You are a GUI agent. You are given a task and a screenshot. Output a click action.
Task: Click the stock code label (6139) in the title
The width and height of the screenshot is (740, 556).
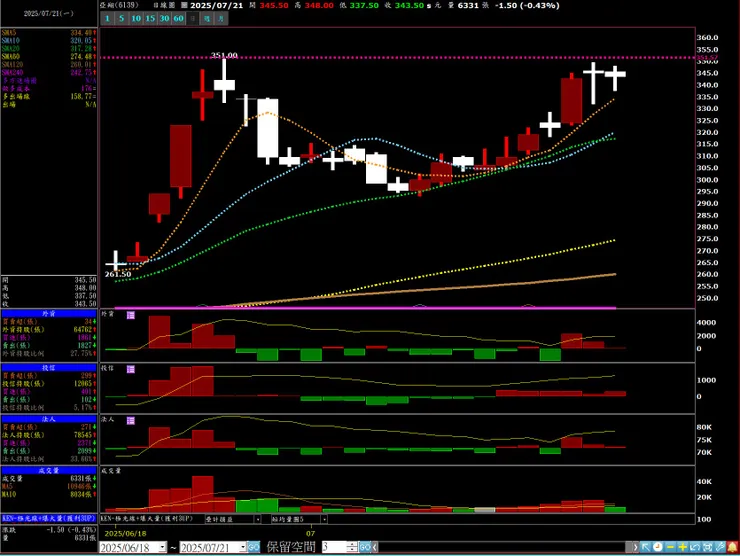click(x=126, y=5)
